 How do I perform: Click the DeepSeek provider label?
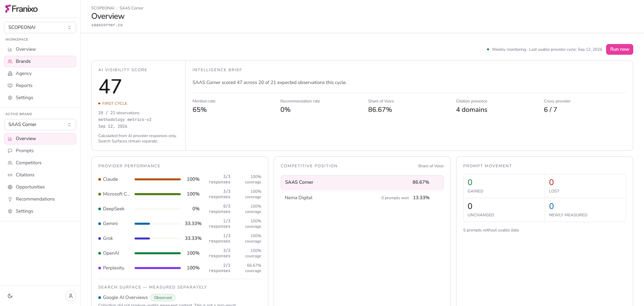coord(114,209)
